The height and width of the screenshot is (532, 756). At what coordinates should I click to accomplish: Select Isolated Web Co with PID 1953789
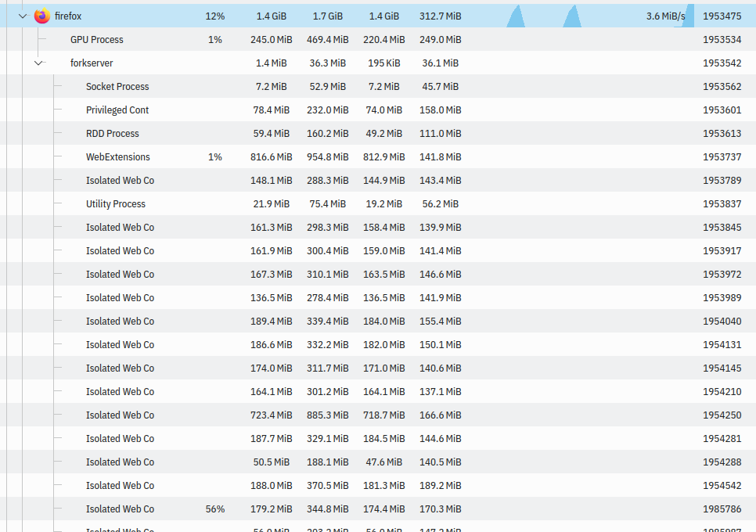[x=378, y=180]
